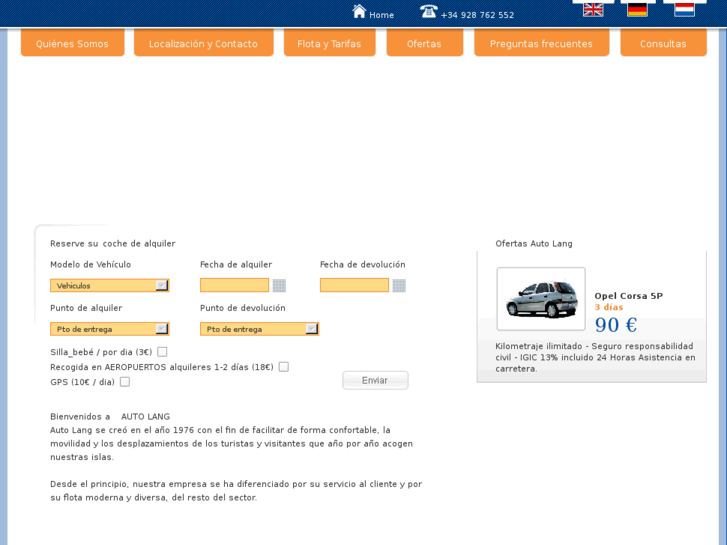
Task: Click the telephone icon in header
Action: (429, 11)
